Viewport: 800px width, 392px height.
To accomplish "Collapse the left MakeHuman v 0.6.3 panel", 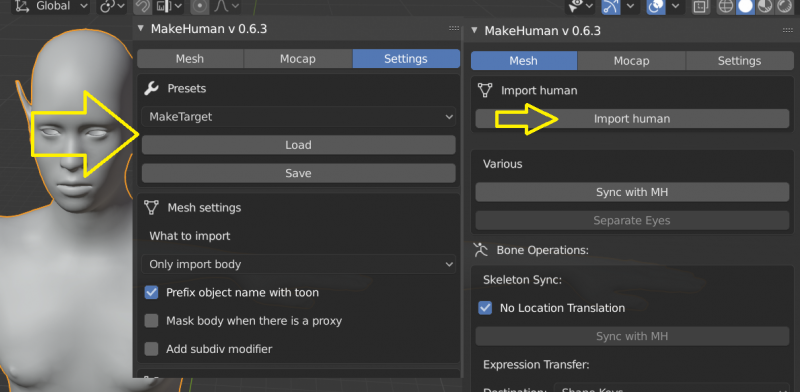I will pyautogui.click(x=141, y=29).
